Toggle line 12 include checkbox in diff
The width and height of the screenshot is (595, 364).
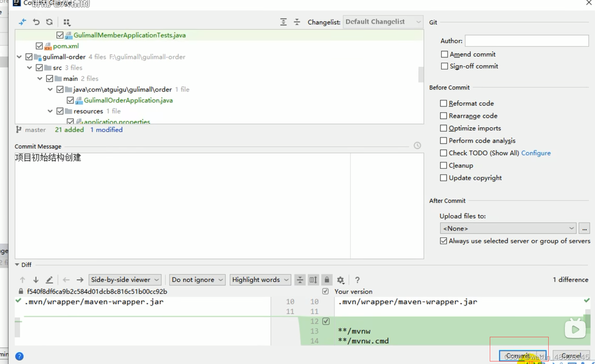(x=326, y=321)
